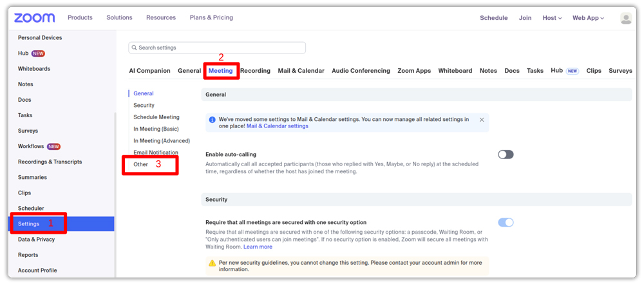Jump to the Security section
The height and width of the screenshot is (284, 644).
coord(144,106)
